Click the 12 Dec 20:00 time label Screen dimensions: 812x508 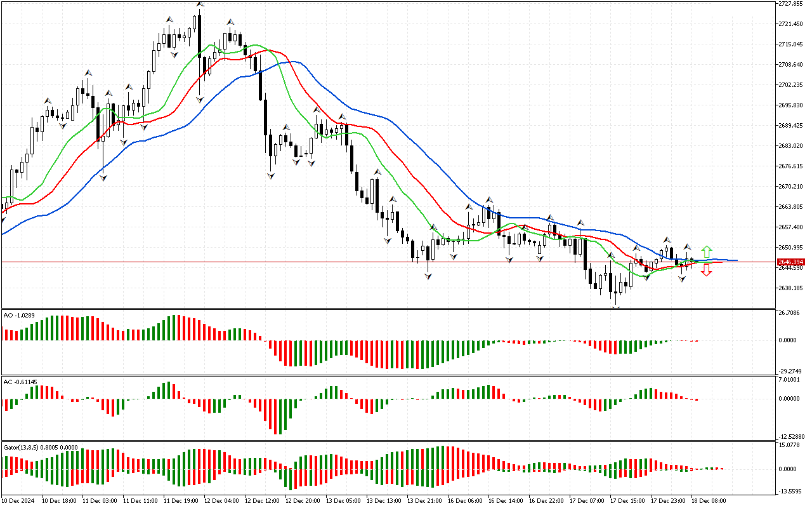click(x=303, y=501)
